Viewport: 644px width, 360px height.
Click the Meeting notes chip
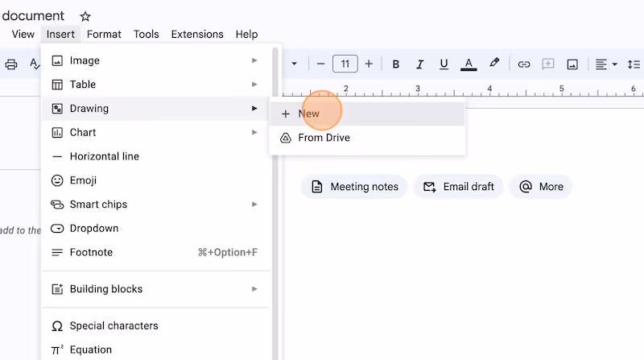354,187
